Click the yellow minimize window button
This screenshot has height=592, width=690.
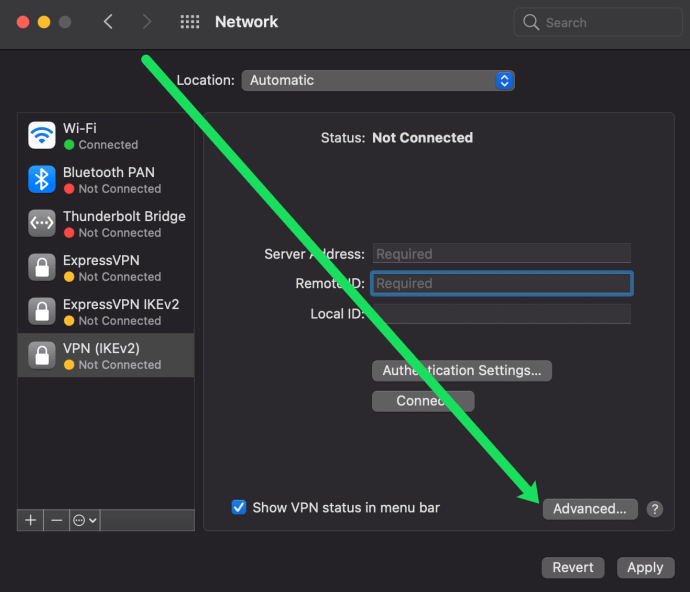44,22
